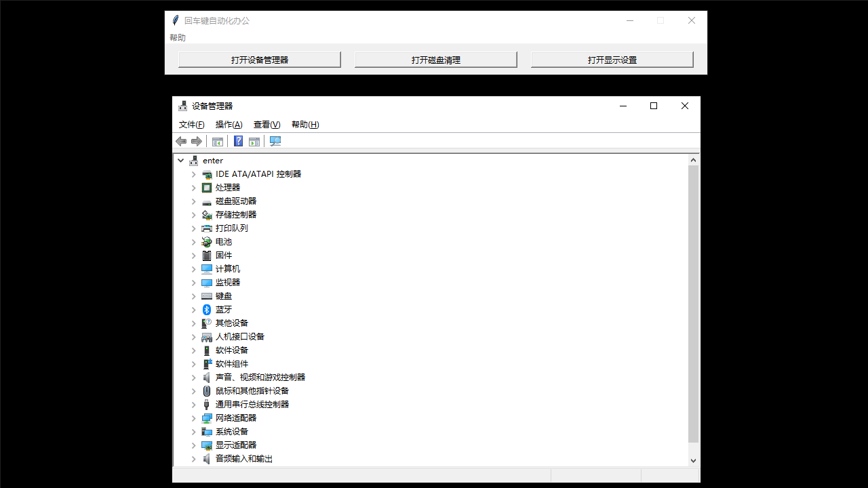Image resolution: width=868 pixels, height=488 pixels.
Task: Select the 蓝牙 (Bluetooth) device icon
Action: [206, 309]
